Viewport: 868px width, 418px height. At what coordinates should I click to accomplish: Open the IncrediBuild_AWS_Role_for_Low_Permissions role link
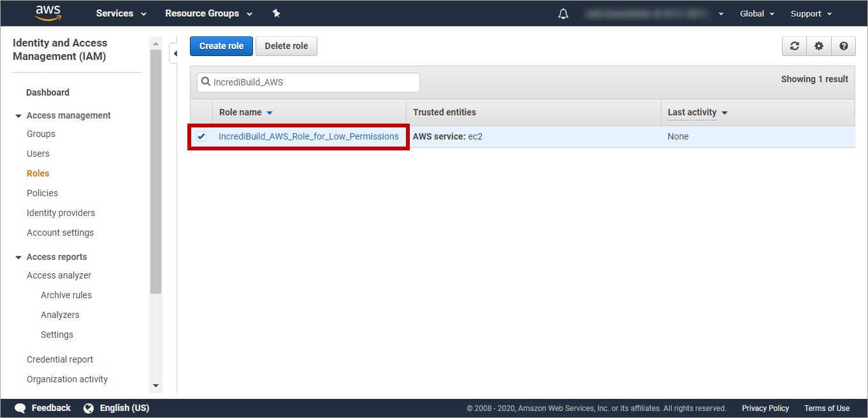coord(308,136)
